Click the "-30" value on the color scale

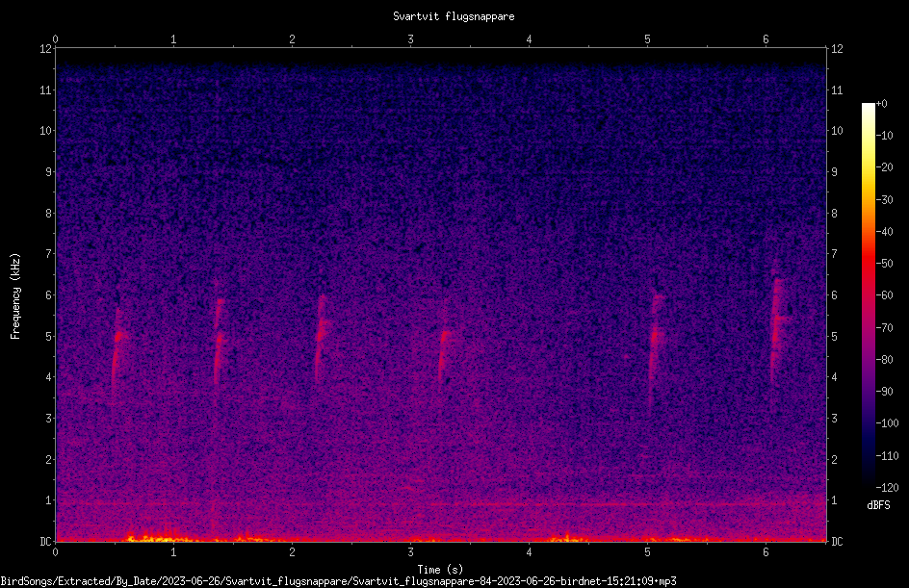coord(884,200)
